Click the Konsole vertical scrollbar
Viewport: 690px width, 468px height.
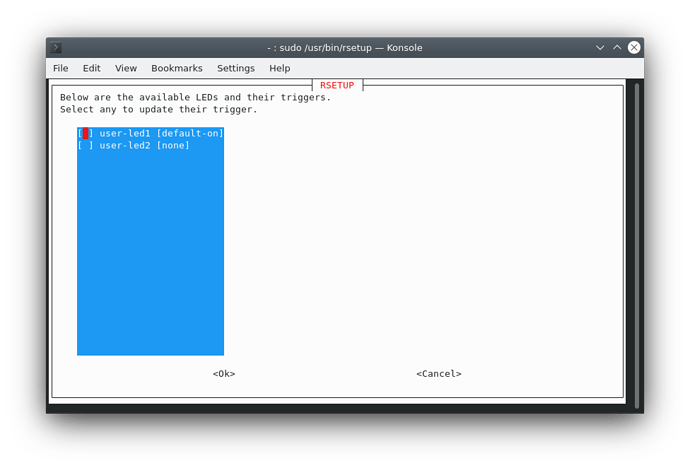(x=636, y=245)
